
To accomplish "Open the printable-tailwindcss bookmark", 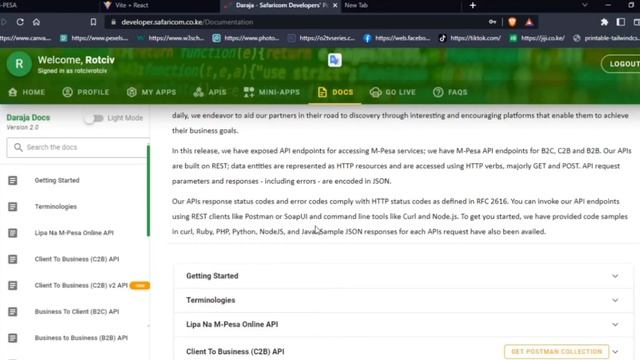I will (606, 38).
